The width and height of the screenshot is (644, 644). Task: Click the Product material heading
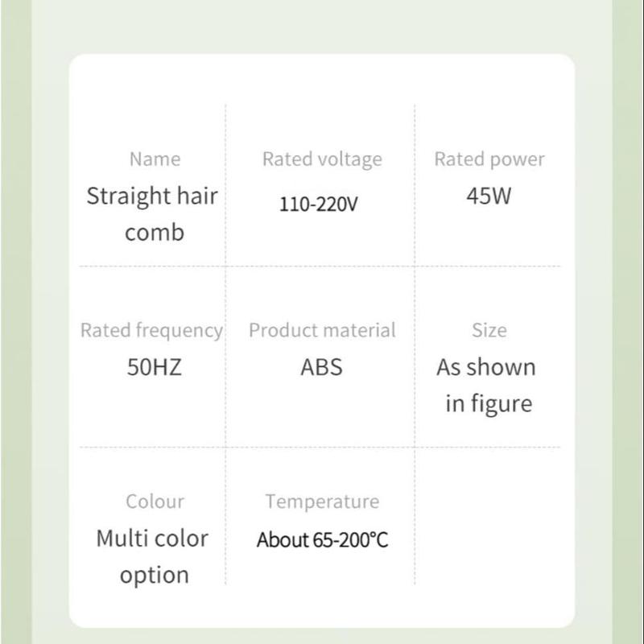click(x=322, y=330)
